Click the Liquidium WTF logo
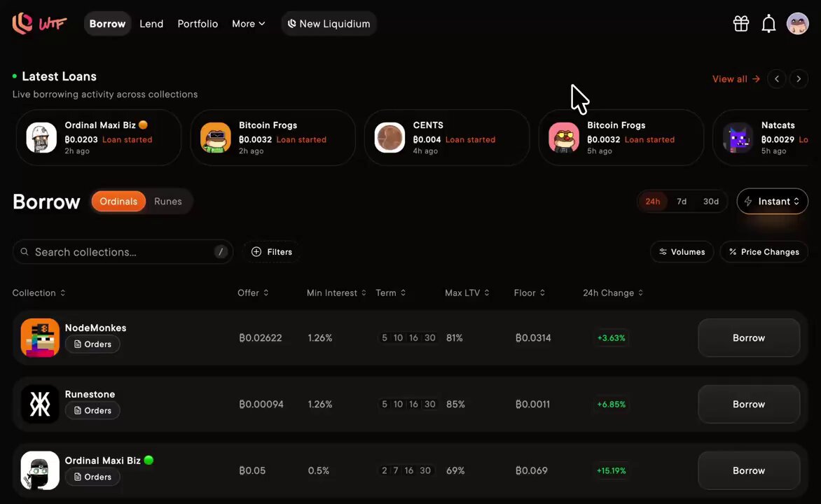Screen dimensions: 821x504 tap(40, 24)
